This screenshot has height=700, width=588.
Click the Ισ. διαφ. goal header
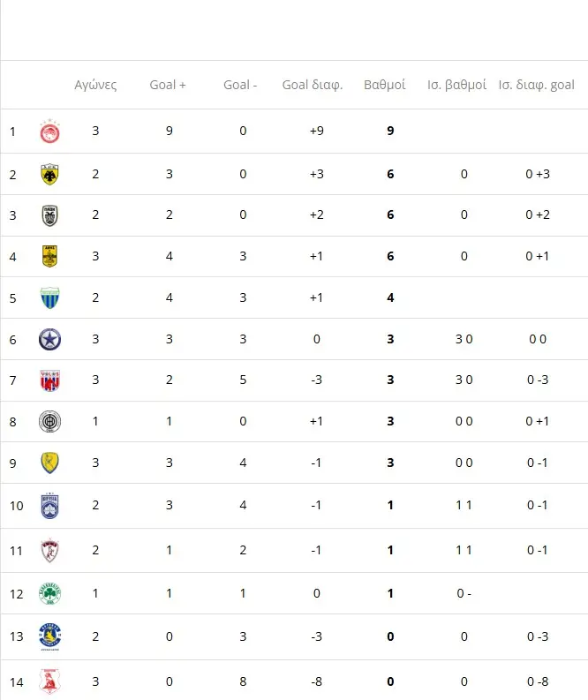pos(536,85)
